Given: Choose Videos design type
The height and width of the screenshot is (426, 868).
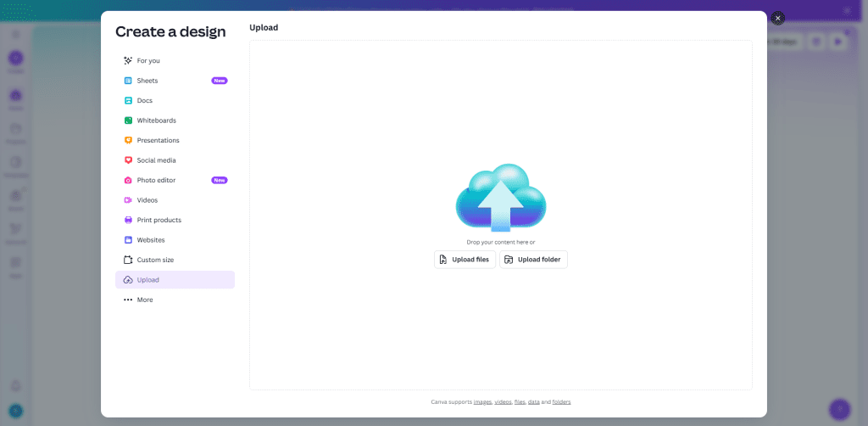Looking at the screenshot, I should click(175, 200).
